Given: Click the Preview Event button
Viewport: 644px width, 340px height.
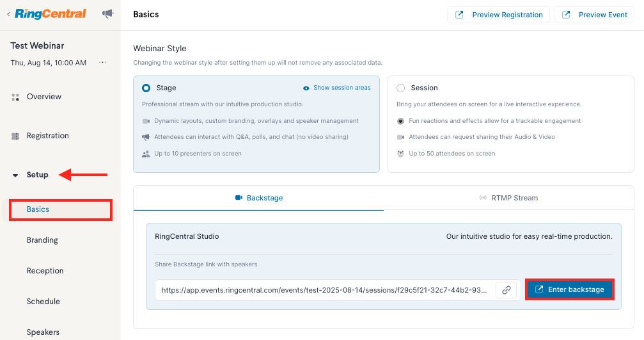Looking at the screenshot, I should (594, 15).
